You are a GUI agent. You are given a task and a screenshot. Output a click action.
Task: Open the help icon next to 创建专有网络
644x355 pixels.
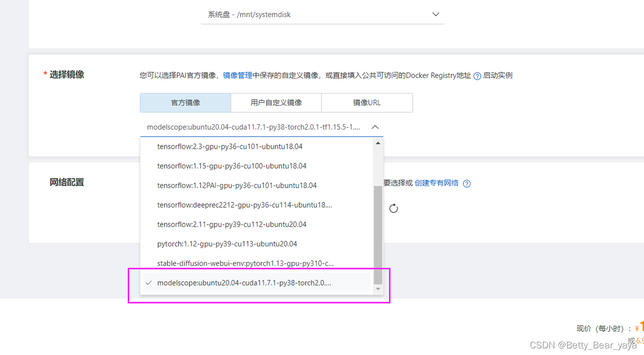(466, 184)
